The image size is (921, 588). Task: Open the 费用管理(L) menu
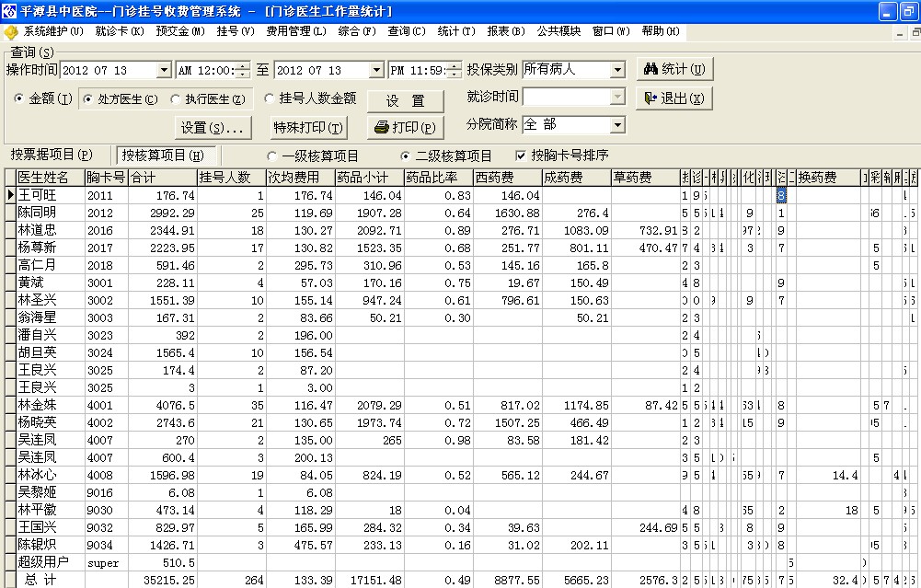point(296,31)
